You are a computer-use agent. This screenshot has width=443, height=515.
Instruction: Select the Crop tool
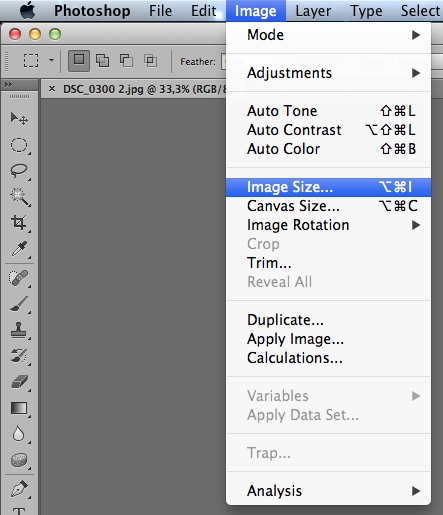[x=19, y=223]
